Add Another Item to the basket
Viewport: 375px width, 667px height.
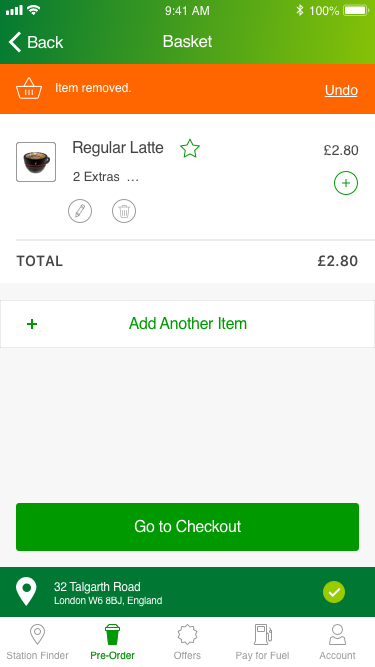coord(188,324)
